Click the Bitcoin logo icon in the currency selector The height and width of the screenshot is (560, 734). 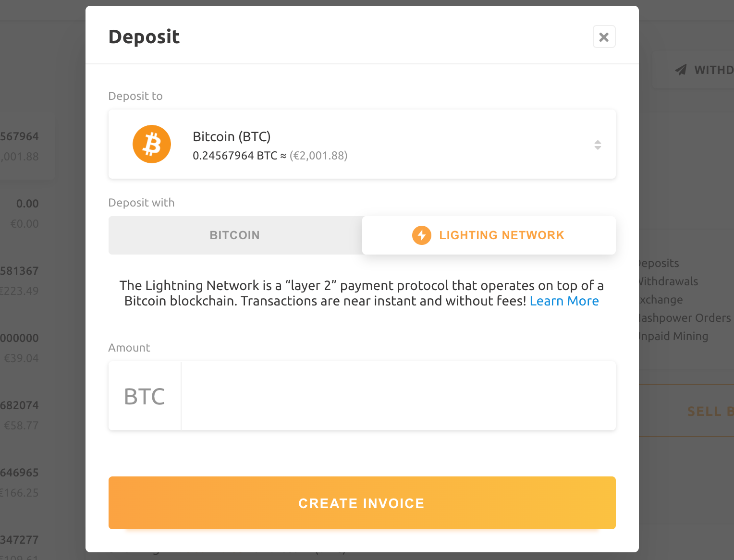(x=151, y=144)
